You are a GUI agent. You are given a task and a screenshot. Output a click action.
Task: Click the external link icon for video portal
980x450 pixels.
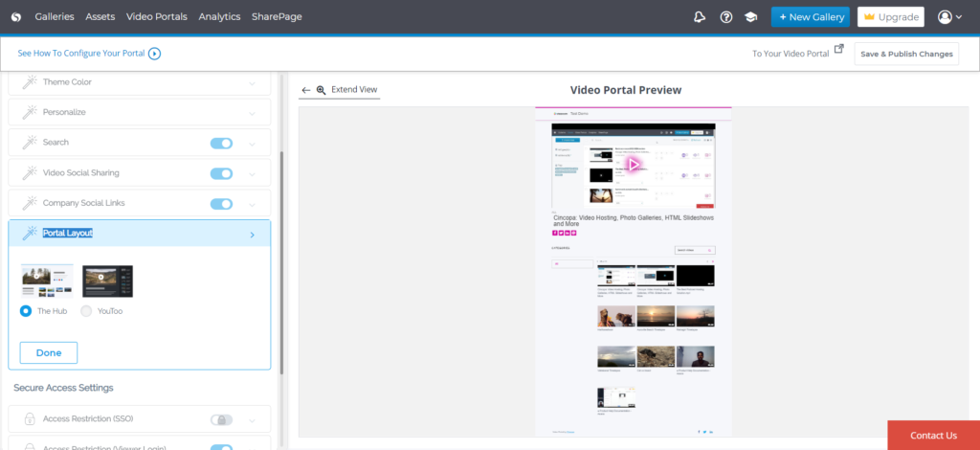click(x=839, y=50)
